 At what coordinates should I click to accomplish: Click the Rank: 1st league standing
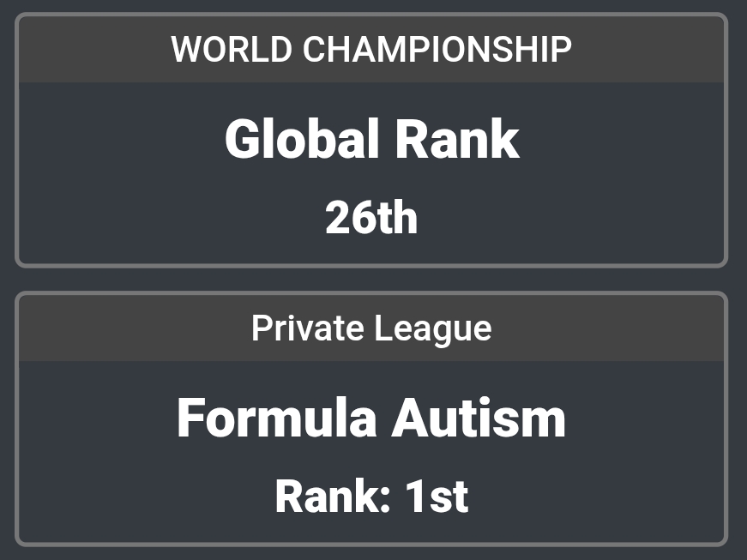tap(371, 497)
